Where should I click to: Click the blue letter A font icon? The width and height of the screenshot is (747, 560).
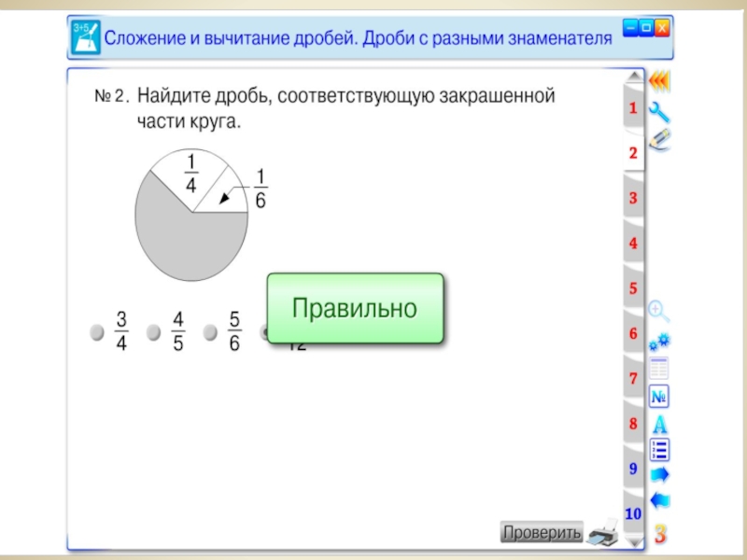coord(660,425)
